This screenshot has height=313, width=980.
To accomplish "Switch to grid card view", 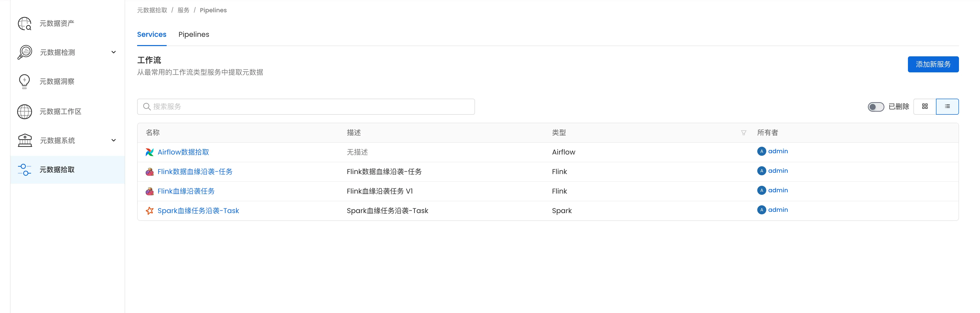I will click(924, 107).
